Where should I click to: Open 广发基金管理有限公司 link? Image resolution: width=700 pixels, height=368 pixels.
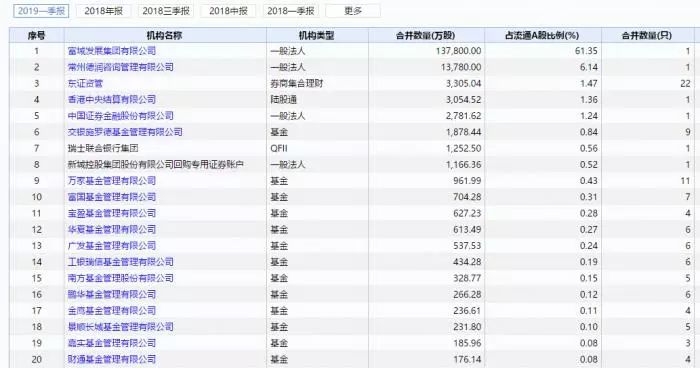pos(112,246)
